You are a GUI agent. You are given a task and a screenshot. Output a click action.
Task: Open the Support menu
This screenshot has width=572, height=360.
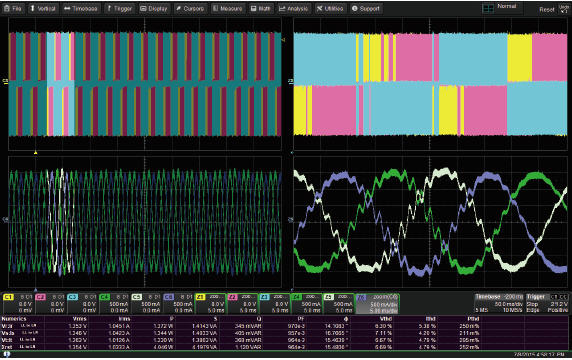(366, 8)
